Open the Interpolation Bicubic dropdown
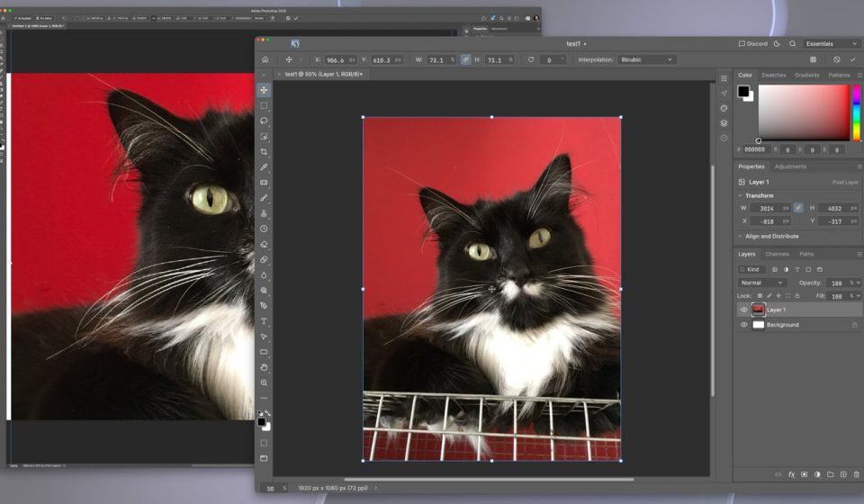Image resolution: width=864 pixels, height=504 pixels. pyautogui.click(x=646, y=59)
